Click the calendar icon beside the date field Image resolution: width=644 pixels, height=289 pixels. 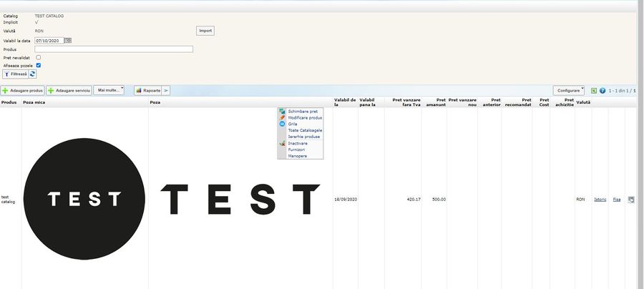[x=68, y=41]
